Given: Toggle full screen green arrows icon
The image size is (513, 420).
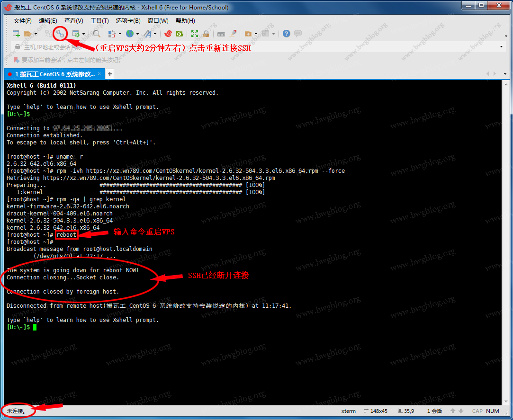Looking at the screenshot, I should [x=195, y=33].
